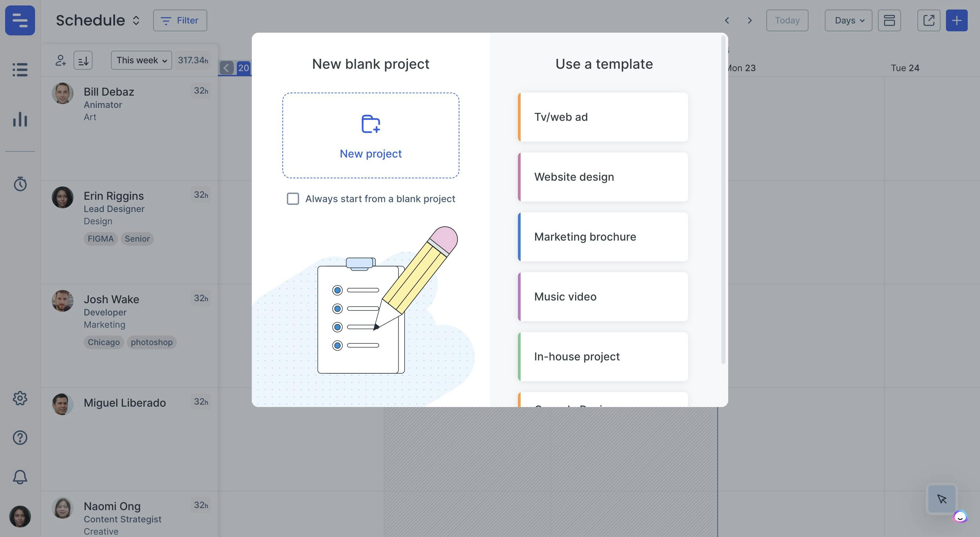Image resolution: width=980 pixels, height=537 pixels.
Task: Select the Marketing brochure template
Action: (x=603, y=237)
